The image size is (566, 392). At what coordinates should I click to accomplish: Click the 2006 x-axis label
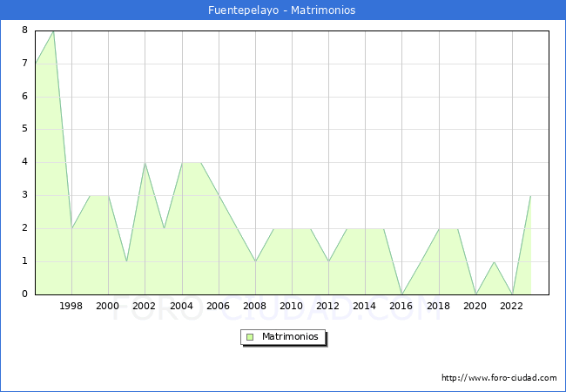pyautogui.click(x=218, y=306)
